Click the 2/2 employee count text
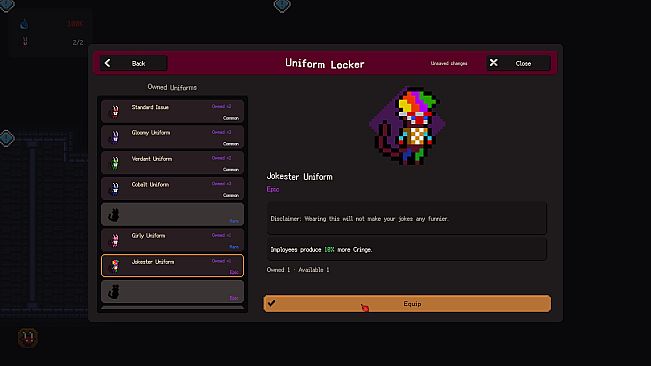Screen dimensions: 651x366 pyautogui.click(x=78, y=42)
